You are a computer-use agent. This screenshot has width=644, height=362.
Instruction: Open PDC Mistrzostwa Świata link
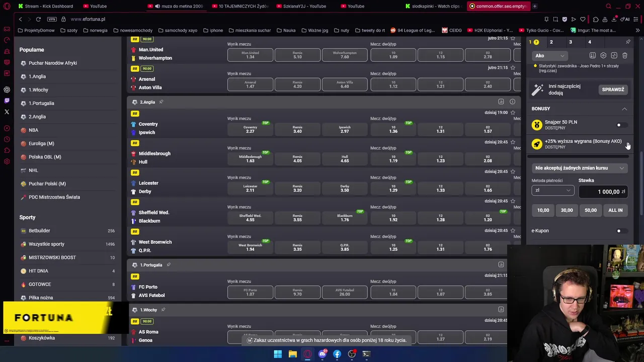point(54,197)
